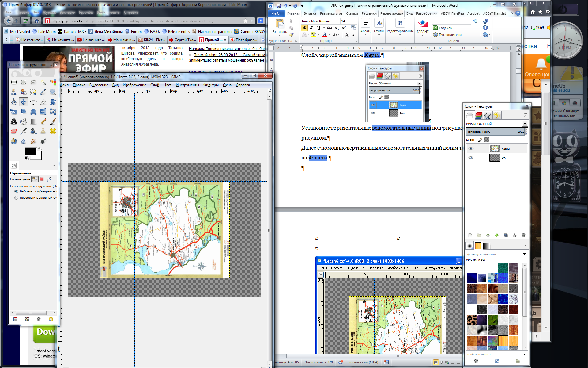Click create new layer icon in Layers dock
588x368 pixels.
pos(470,236)
